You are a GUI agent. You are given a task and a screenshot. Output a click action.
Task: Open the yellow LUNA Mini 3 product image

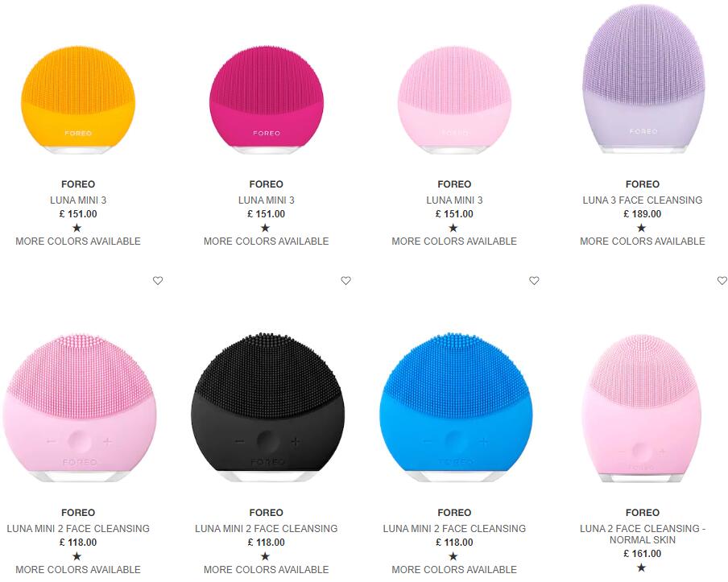[78, 101]
